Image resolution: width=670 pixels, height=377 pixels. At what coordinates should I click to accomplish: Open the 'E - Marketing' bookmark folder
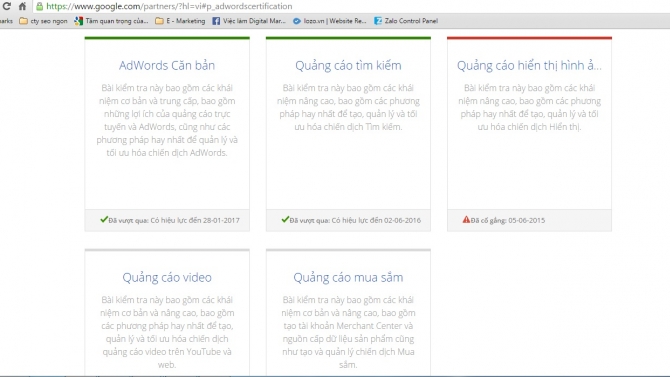(180, 21)
